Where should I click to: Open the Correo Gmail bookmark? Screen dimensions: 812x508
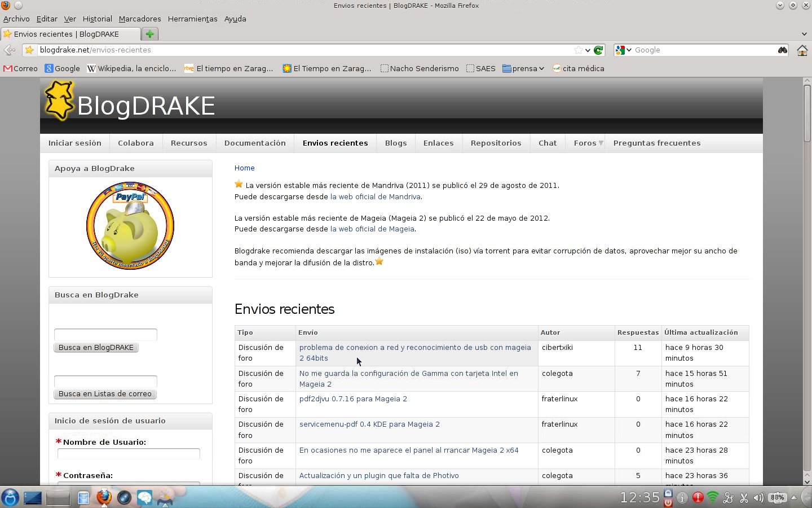20,68
